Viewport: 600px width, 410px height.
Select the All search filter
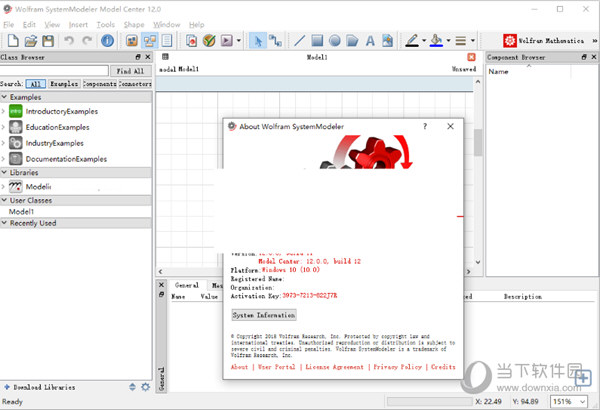pyautogui.click(x=36, y=83)
